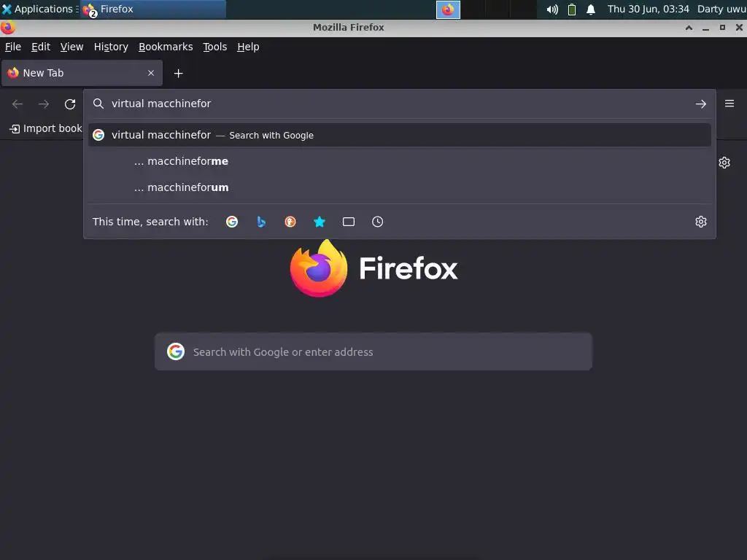Viewport: 747px width, 560px height.
Task: Search history via the clock icon
Action: pos(377,222)
